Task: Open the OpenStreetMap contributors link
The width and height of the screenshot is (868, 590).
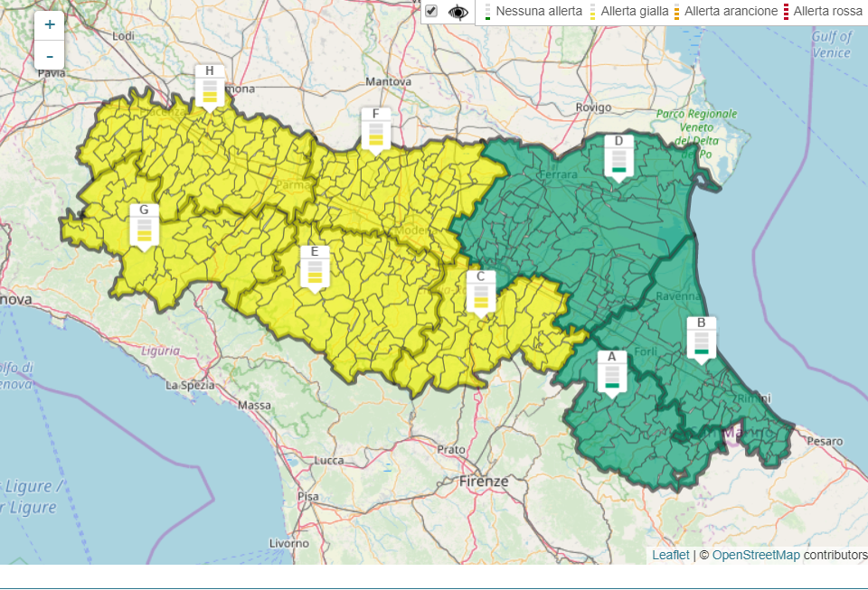Action: (x=756, y=555)
